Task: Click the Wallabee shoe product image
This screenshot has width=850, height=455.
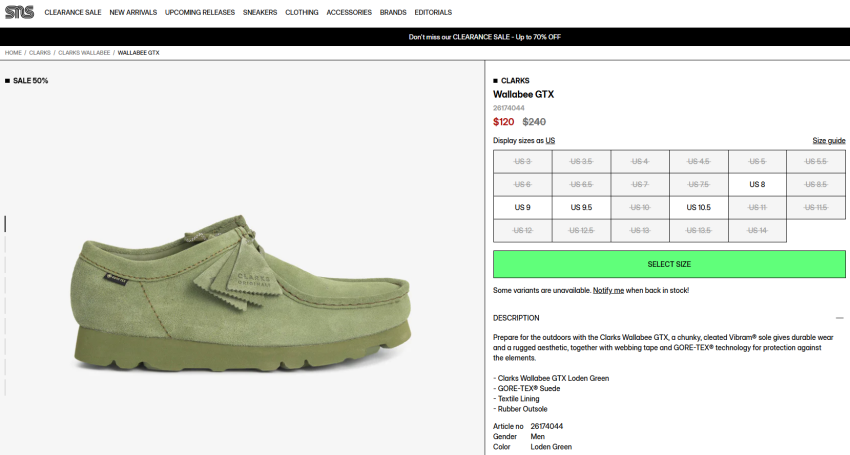Action: pyautogui.click(x=242, y=293)
